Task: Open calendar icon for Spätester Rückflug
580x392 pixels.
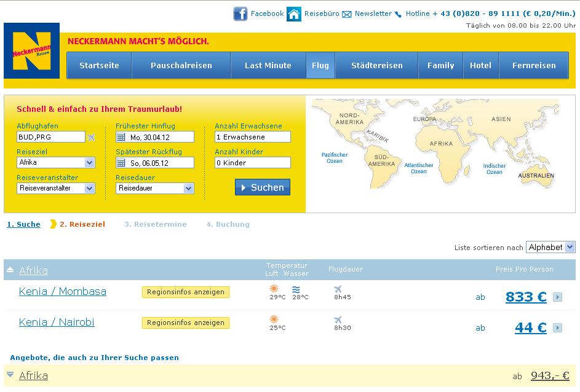Action: click(x=121, y=163)
